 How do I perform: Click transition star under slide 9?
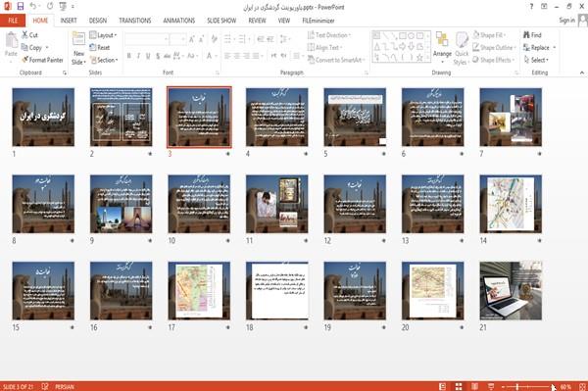pos(150,241)
